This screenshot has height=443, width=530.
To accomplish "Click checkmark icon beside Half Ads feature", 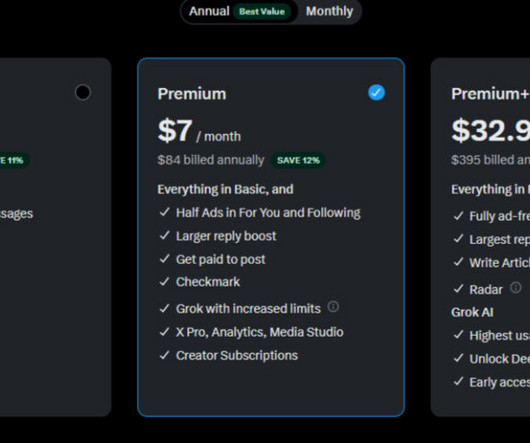I will tap(165, 212).
